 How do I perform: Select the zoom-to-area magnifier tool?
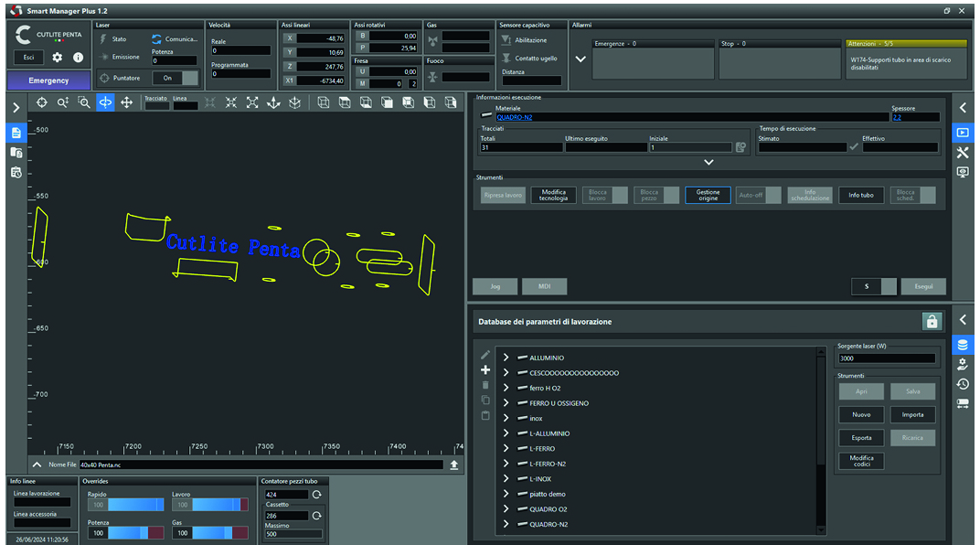point(84,102)
